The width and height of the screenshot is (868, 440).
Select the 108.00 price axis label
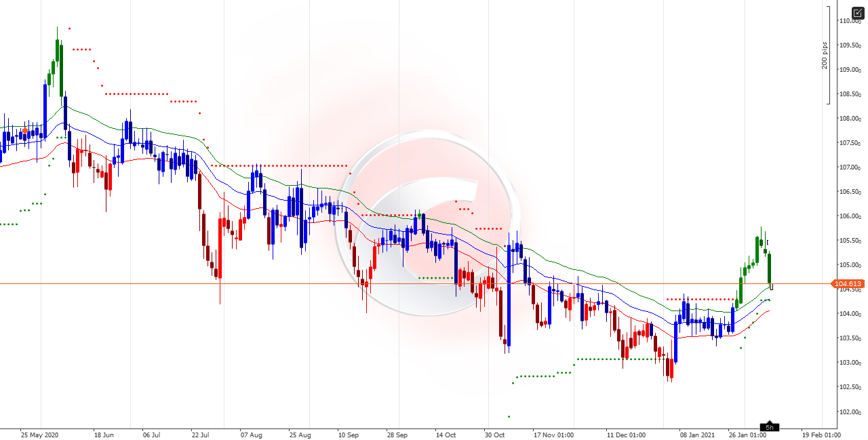click(851, 119)
